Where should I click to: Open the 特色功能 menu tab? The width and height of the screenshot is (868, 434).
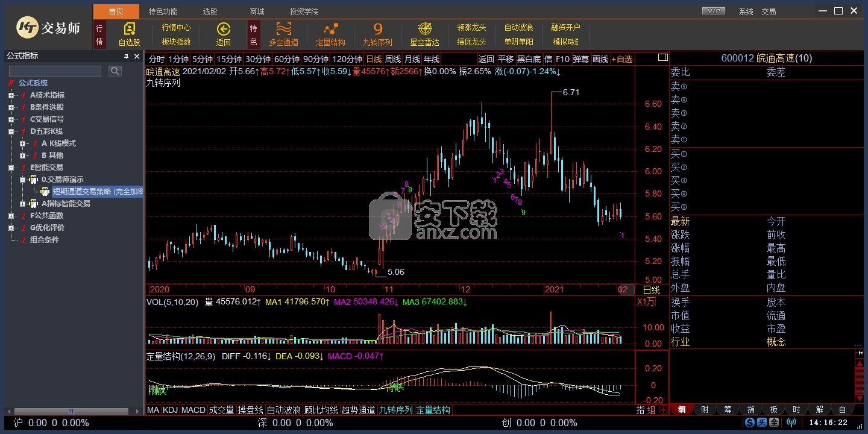pyautogui.click(x=163, y=11)
